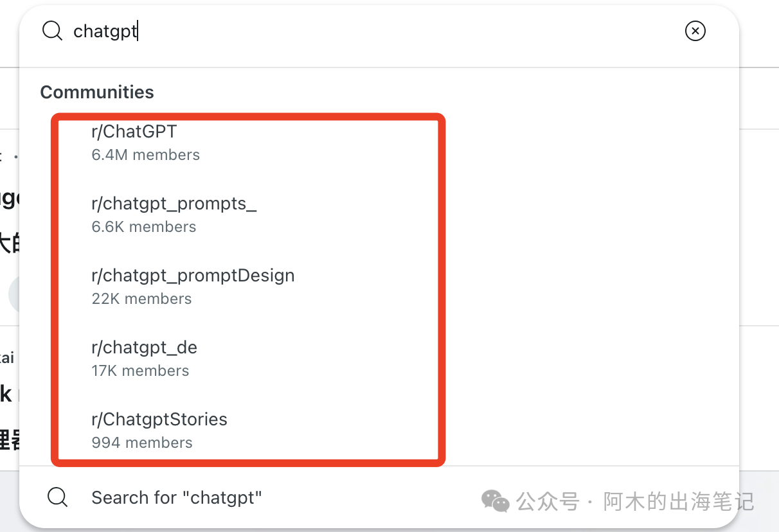Choose Search for "chatgpt" at the bottom

177,497
